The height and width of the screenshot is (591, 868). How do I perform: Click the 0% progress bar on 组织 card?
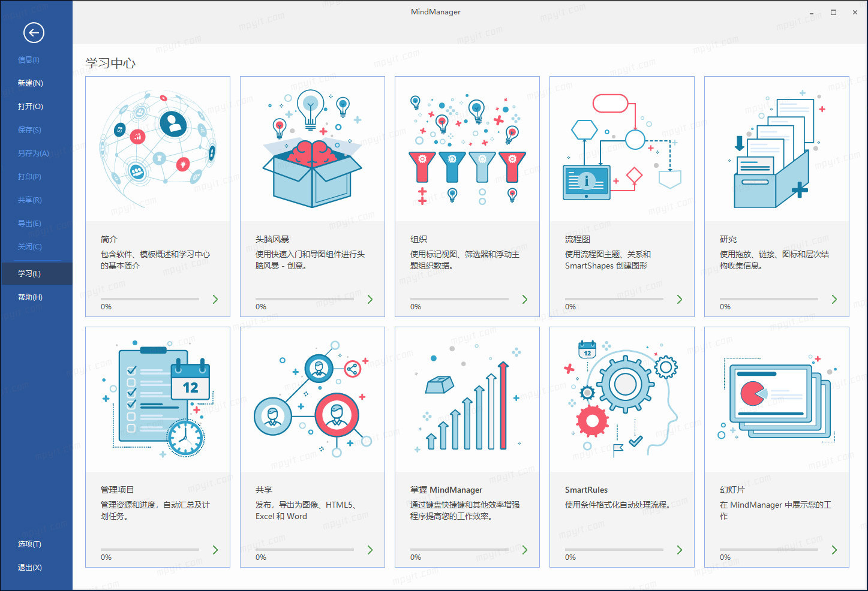pos(459,298)
